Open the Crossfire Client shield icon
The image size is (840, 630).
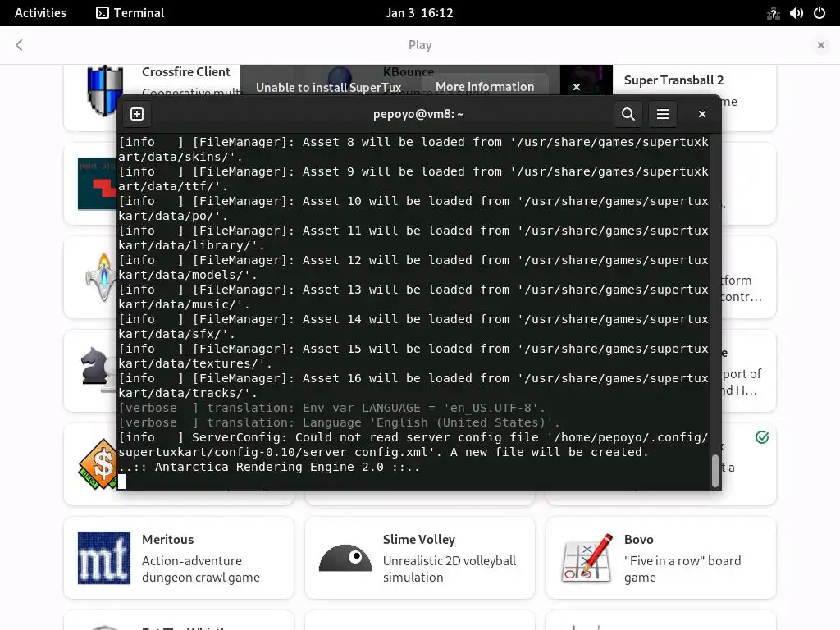[x=104, y=90]
